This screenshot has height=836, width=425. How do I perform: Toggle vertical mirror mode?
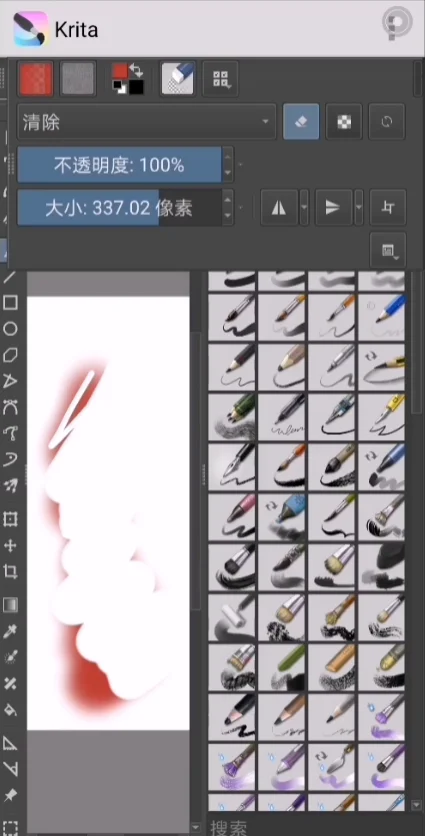point(333,207)
